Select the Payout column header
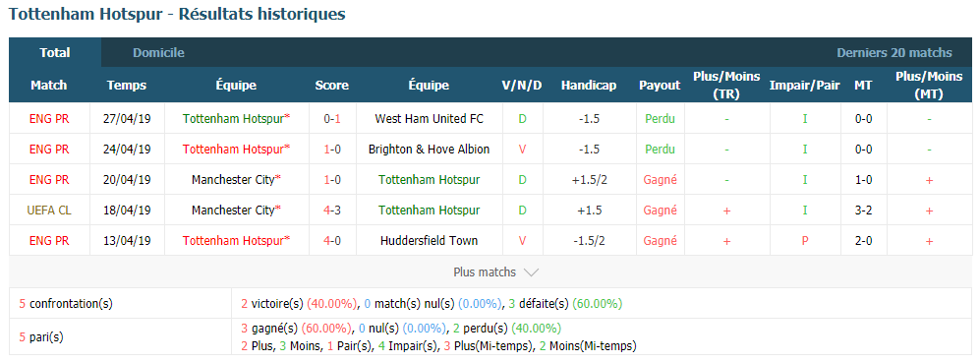This screenshot has width=980, height=362. (x=660, y=85)
